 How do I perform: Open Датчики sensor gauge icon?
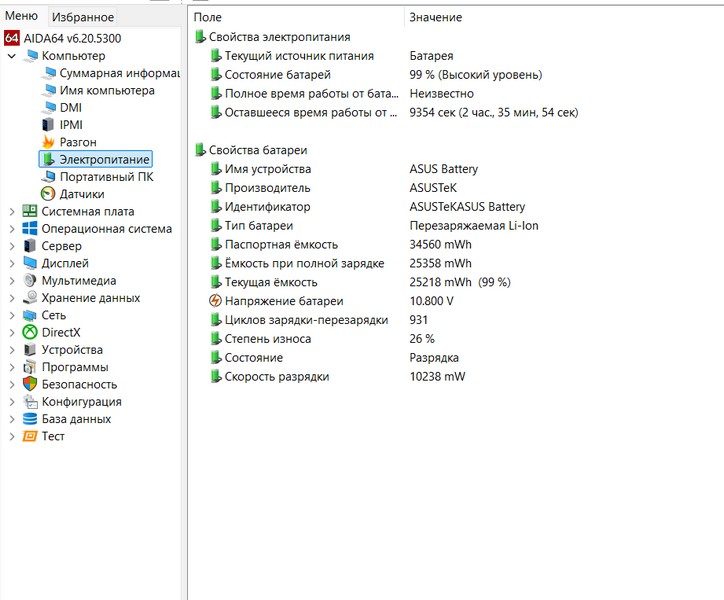tap(48, 194)
